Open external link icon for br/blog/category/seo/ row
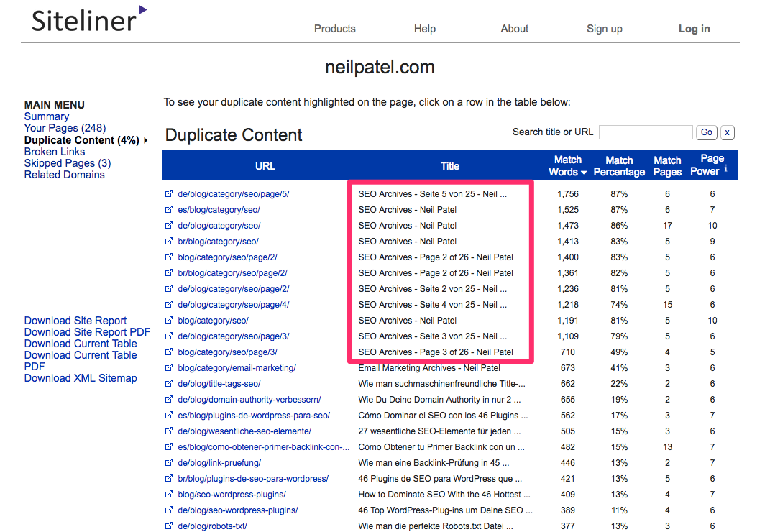The width and height of the screenshot is (770, 532). [x=168, y=241]
